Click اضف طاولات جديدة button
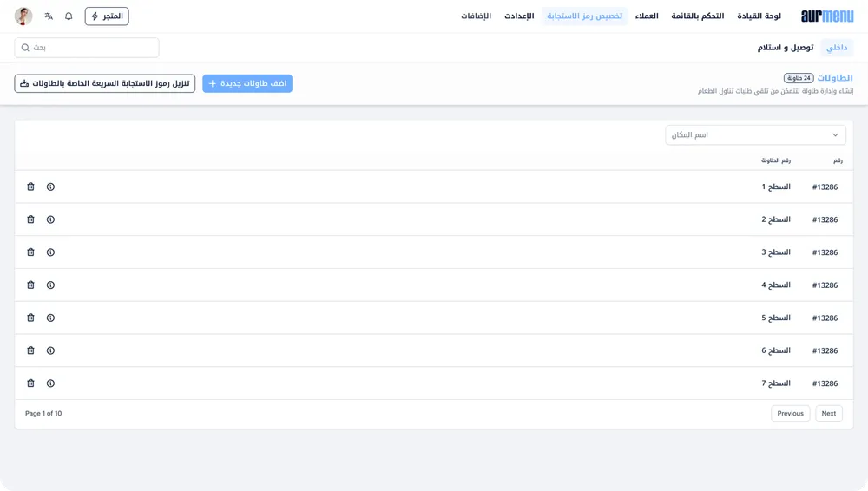The height and width of the screenshot is (491, 868). click(x=247, y=83)
